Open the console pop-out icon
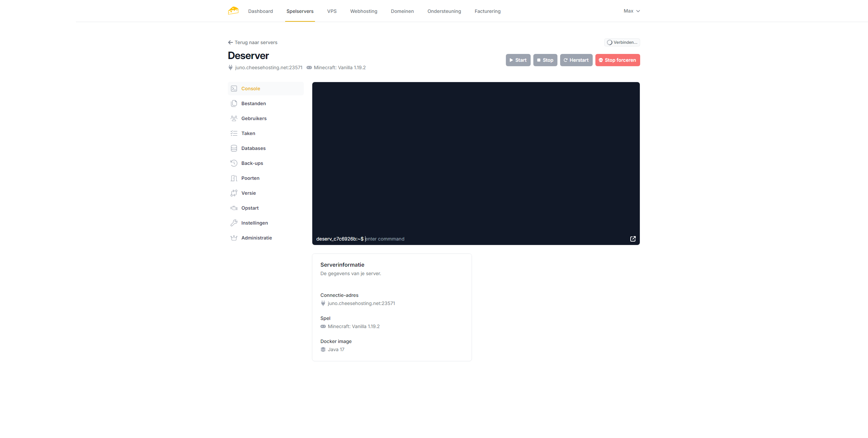The width and height of the screenshot is (868, 438). pos(633,239)
